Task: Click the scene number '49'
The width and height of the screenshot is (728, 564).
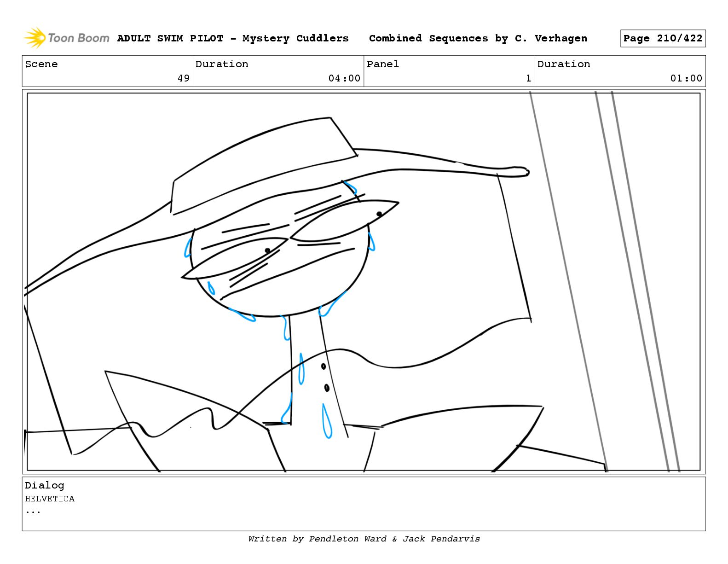Action: [184, 78]
